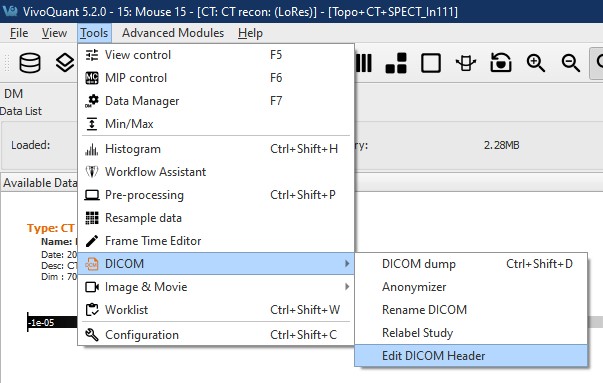
Task: Click the View control sliders icon
Action: pyautogui.click(x=92, y=55)
